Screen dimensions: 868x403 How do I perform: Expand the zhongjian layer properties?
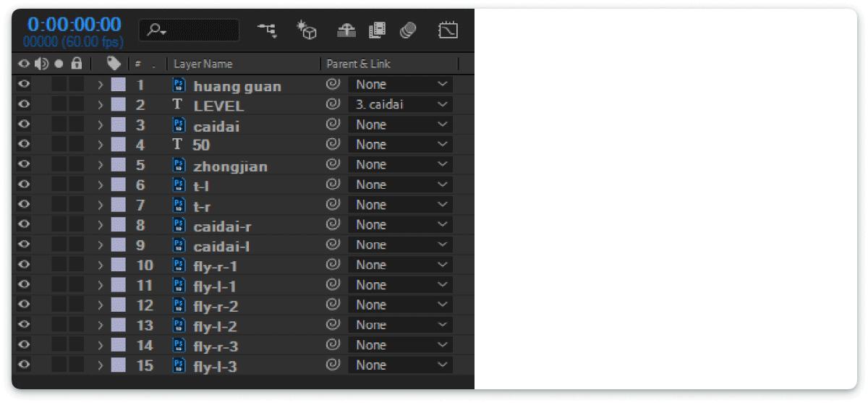click(x=101, y=165)
